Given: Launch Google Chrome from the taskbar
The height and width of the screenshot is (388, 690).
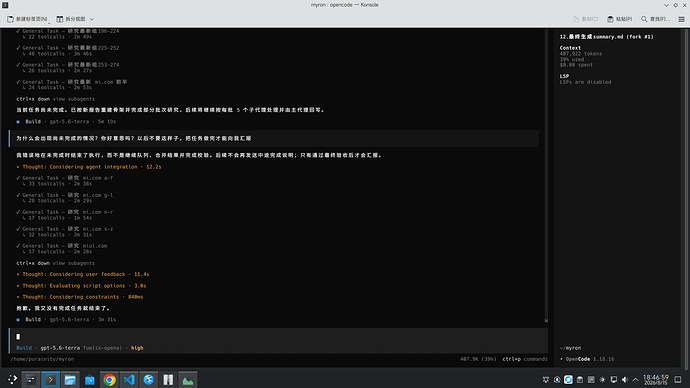Looking at the screenshot, I should [110, 380].
